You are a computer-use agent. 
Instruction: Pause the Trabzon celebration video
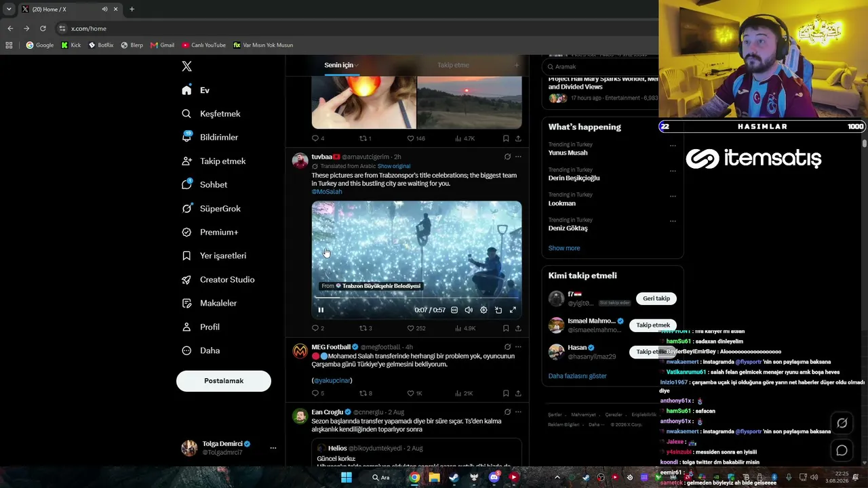pos(321,310)
